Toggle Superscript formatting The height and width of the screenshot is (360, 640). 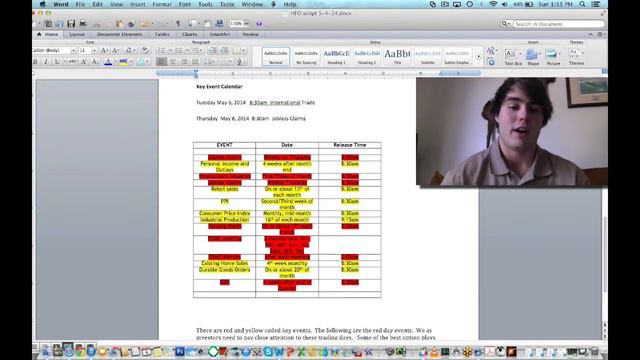tap(84, 62)
